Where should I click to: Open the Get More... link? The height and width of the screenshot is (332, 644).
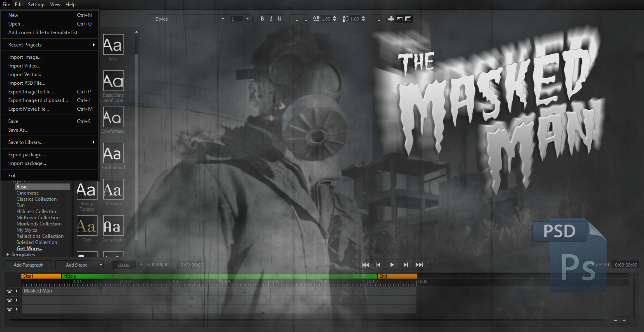click(29, 248)
